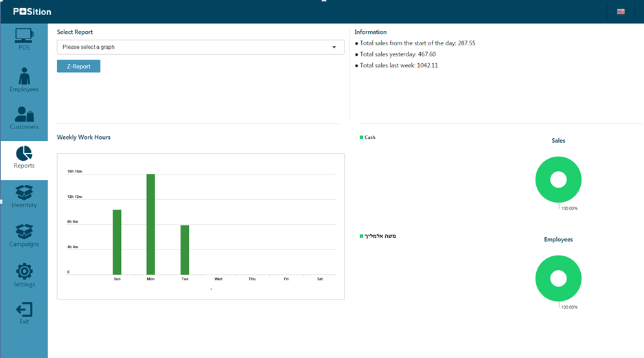Open Campaigns in the sidebar

pos(24,233)
